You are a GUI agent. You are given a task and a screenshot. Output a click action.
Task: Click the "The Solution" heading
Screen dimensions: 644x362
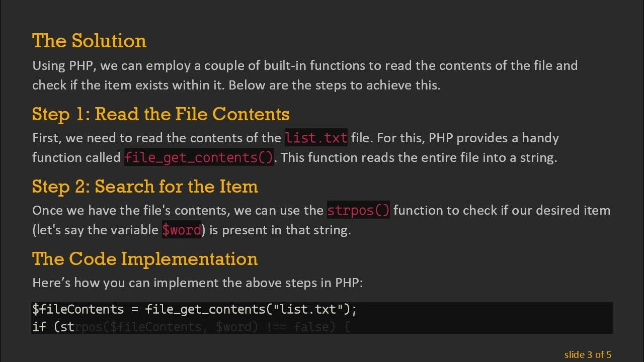(x=89, y=41)
